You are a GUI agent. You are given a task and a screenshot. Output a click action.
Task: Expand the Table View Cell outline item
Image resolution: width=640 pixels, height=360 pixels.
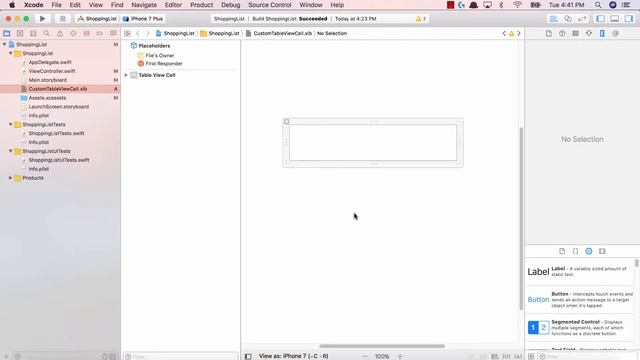click(x=126, y=75)
